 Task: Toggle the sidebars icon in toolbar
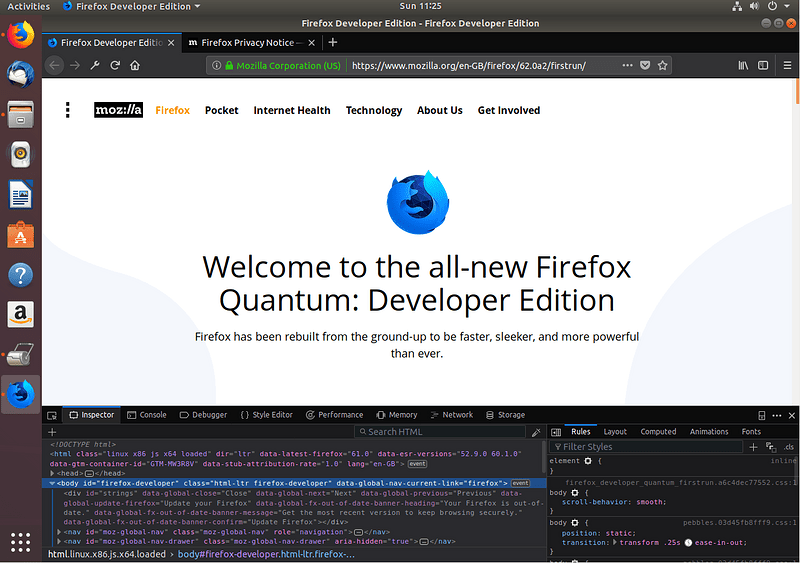763,65
